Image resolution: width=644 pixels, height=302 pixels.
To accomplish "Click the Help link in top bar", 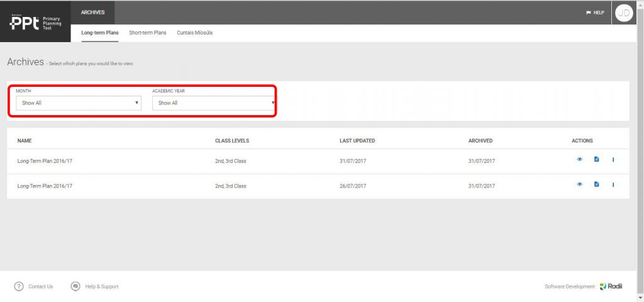I will [x=595, y=13].
